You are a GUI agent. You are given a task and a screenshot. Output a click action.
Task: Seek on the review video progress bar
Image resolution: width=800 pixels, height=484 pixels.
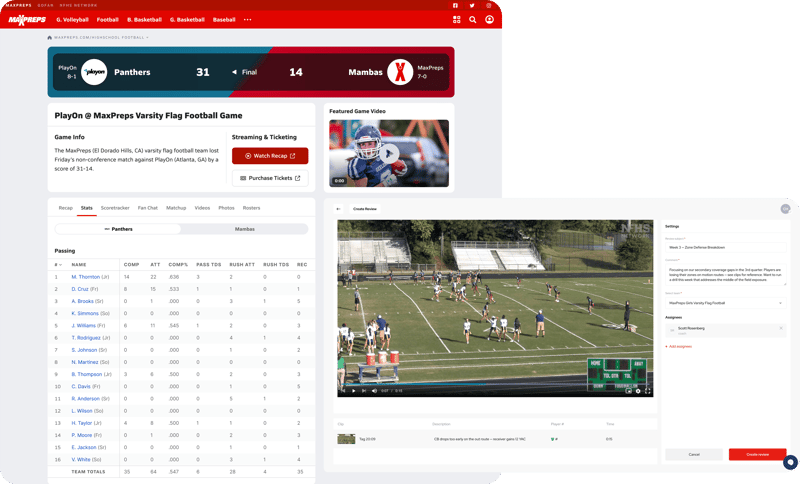(495, 384)
